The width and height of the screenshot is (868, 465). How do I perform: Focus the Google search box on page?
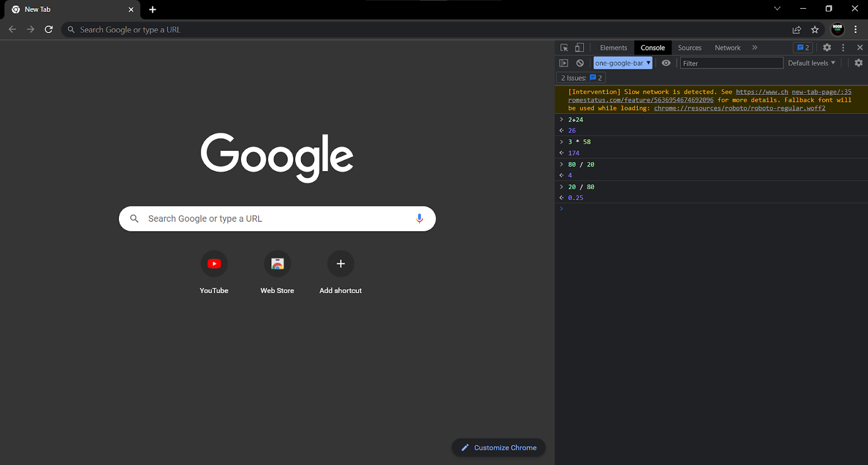pos(277,218)
